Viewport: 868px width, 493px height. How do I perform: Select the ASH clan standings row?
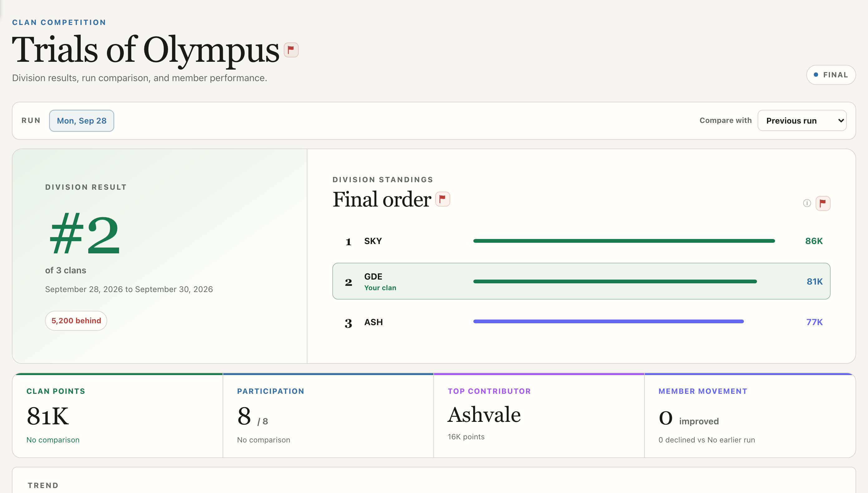pos(581,322)
